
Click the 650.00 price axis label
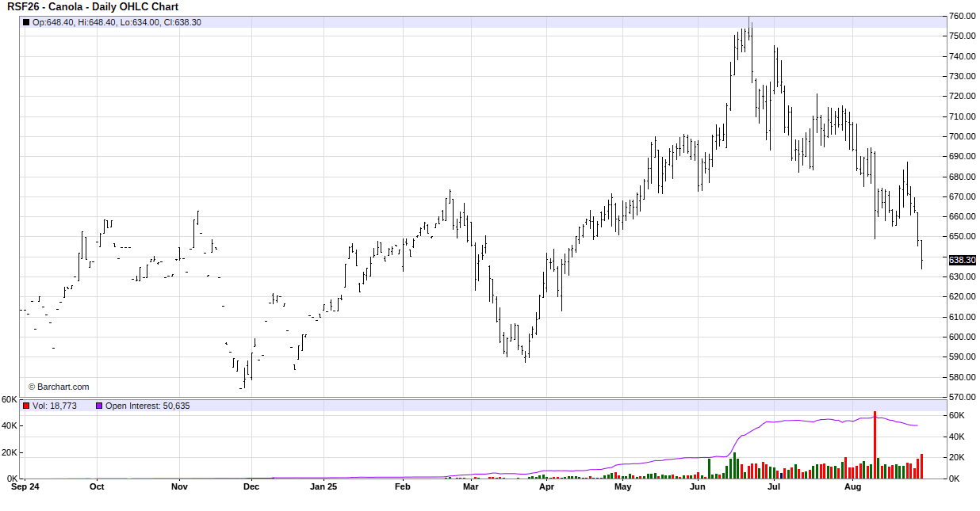[962, 236]
